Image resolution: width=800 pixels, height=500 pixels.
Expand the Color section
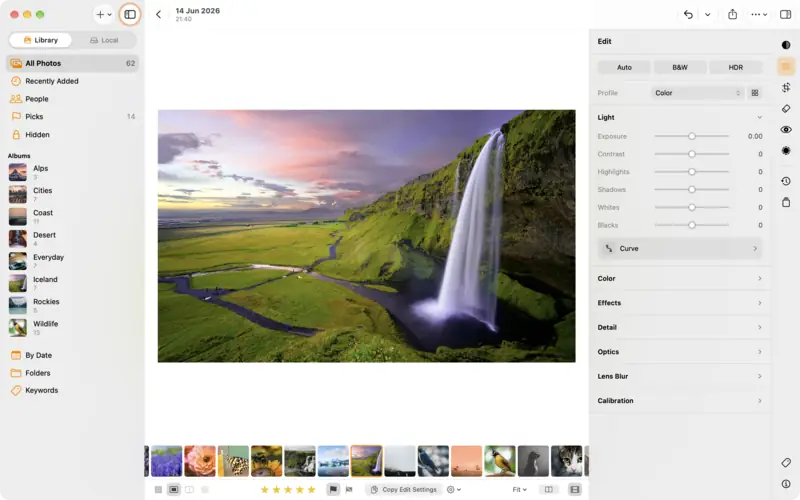tap(680, 279)
